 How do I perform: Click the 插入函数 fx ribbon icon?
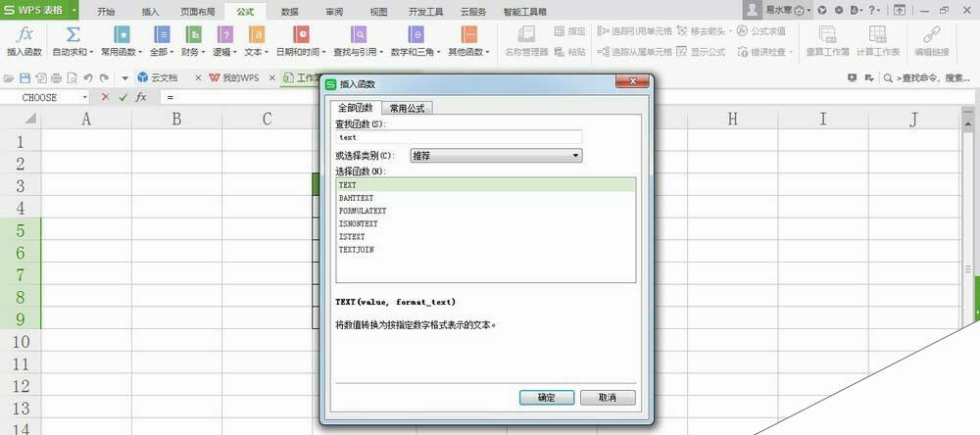click(24, 34)
